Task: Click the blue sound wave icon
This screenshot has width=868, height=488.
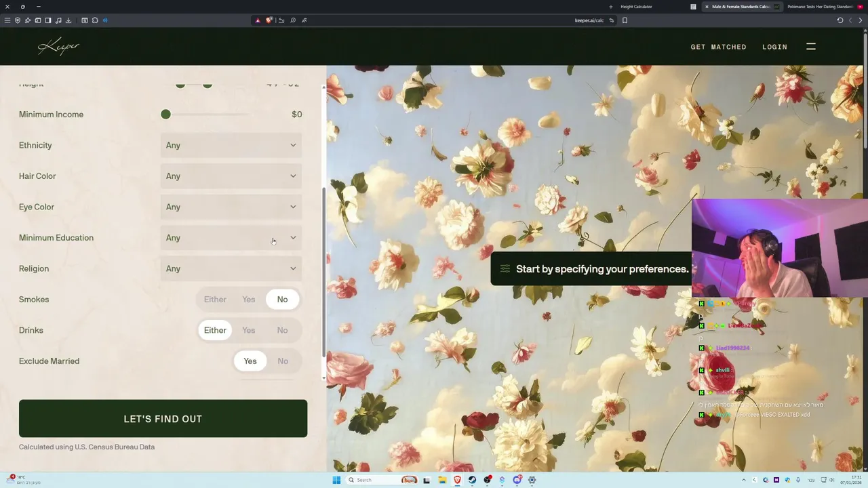Action: tap(105, 20)
